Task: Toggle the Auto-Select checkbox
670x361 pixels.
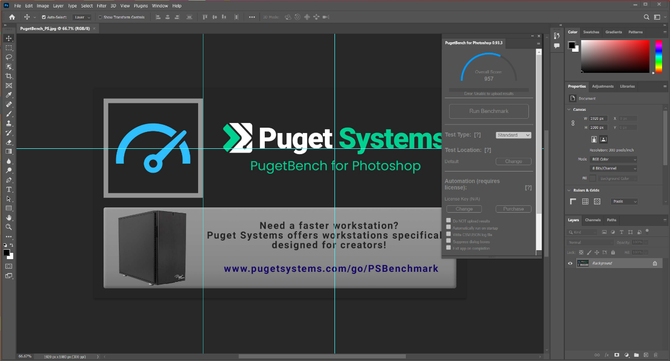Action: pos(44,17)
